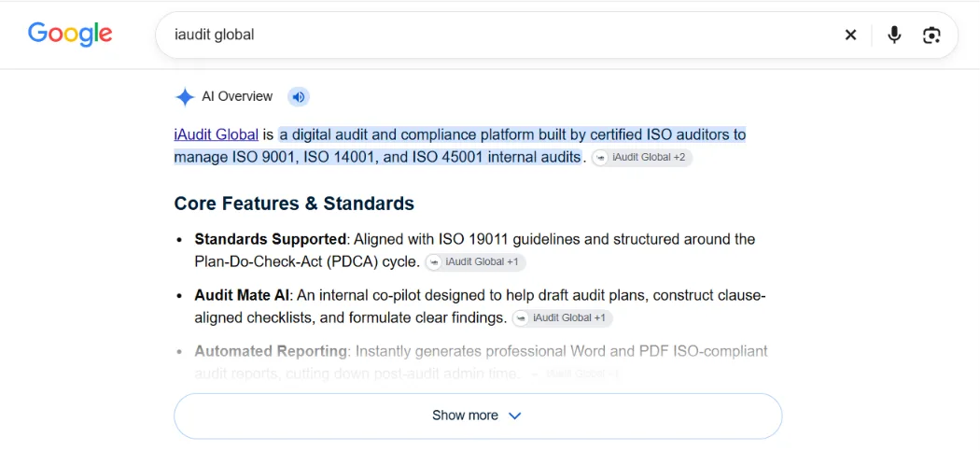
Task: Open the 'iAudit Global +2' source chip
Action: tap(642, 158)
